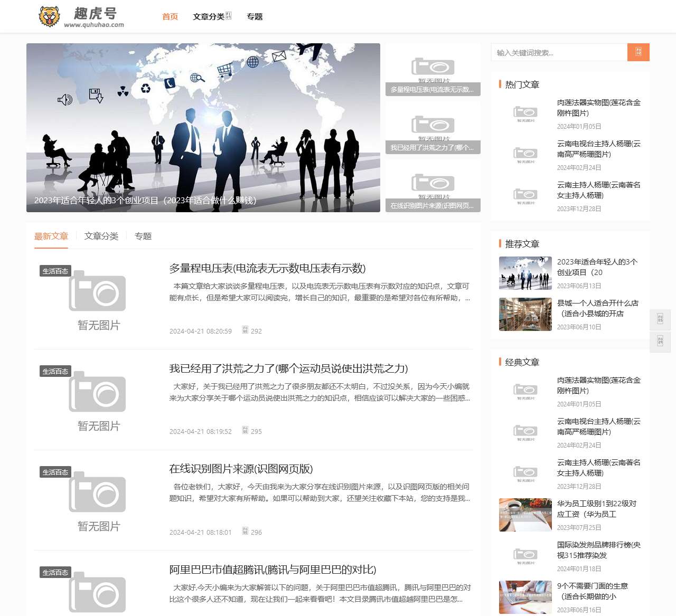Open 经典文章 link 华为员工级别1到22级对应工资

pyautogui.click(x=597, y=509)
